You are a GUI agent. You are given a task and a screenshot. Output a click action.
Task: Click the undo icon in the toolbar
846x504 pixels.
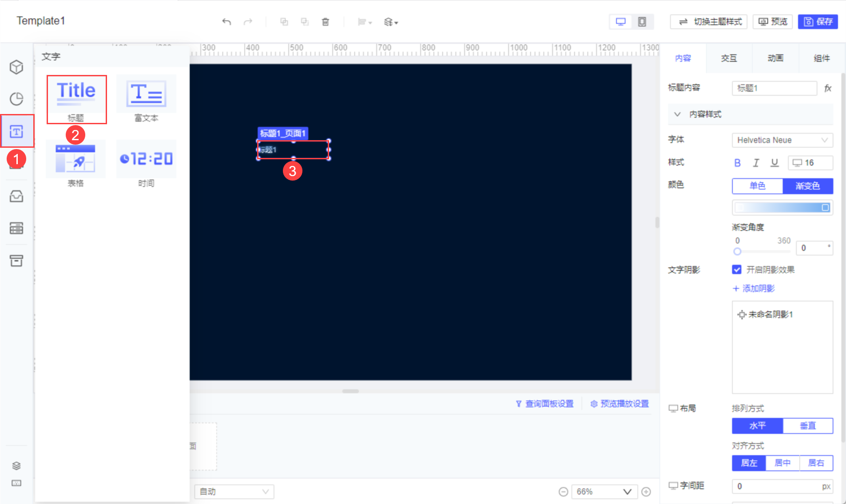coord(226,22)
